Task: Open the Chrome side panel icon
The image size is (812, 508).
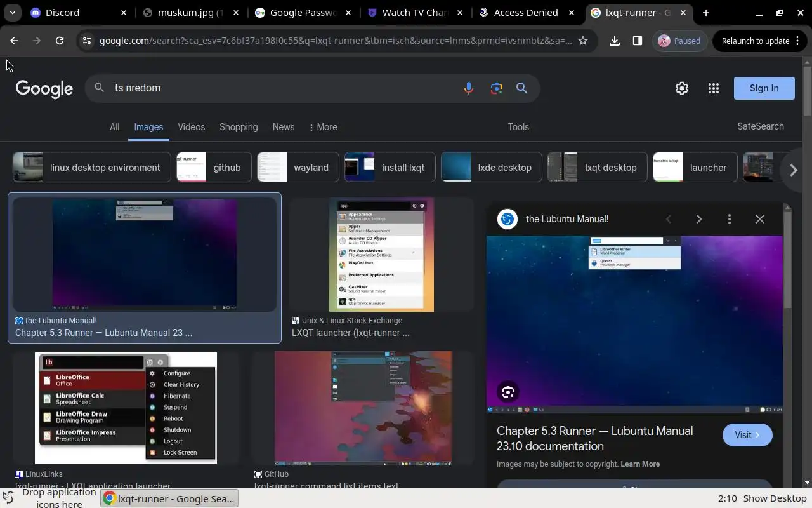Action: tap(638, 41)
